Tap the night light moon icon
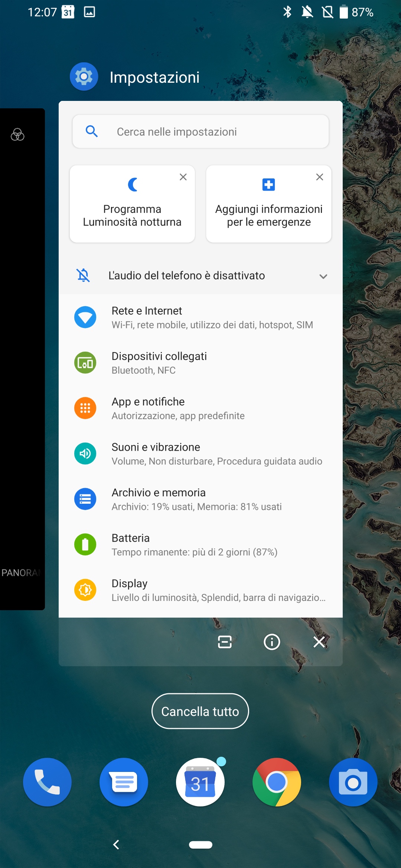 click(133, 184)
